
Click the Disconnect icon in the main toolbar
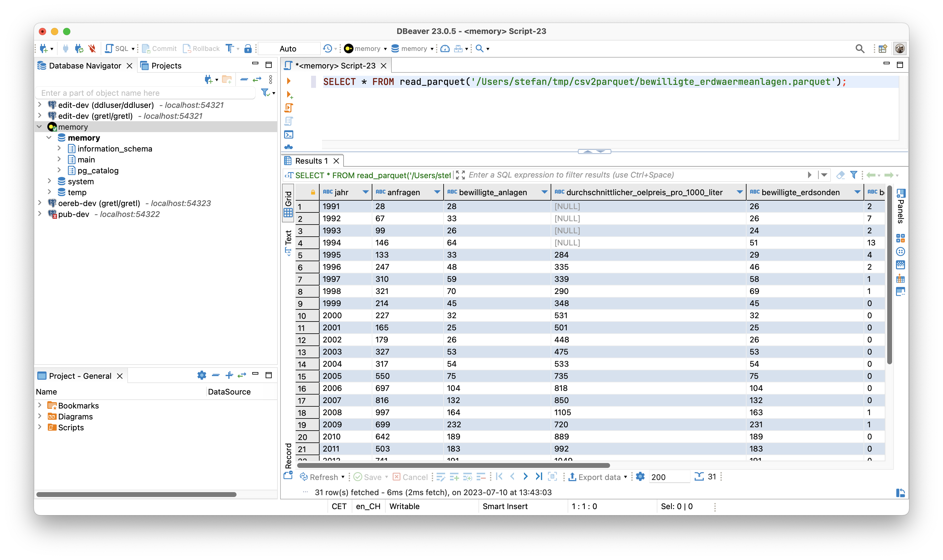coord(92,48)
